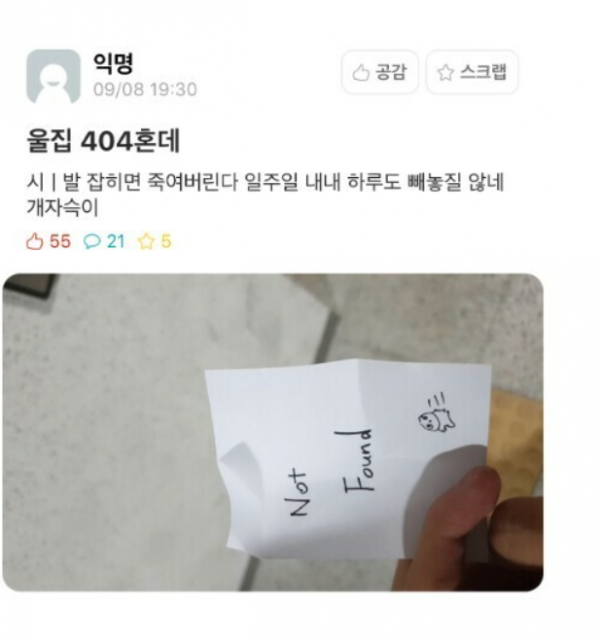Click the red thumbs-up icon beside 55
This screenshot has width=600, height=642.
pyautogui.click(x=35, y=241)
